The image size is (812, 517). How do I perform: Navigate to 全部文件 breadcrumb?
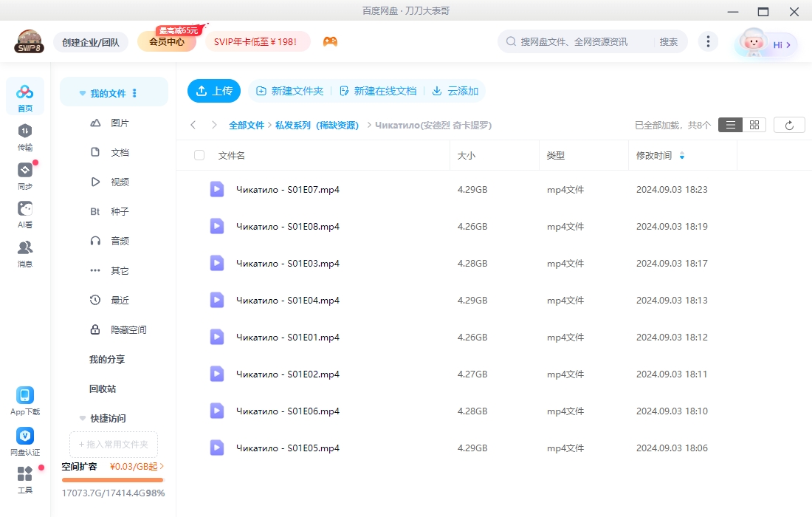click(x=247, y=125)
